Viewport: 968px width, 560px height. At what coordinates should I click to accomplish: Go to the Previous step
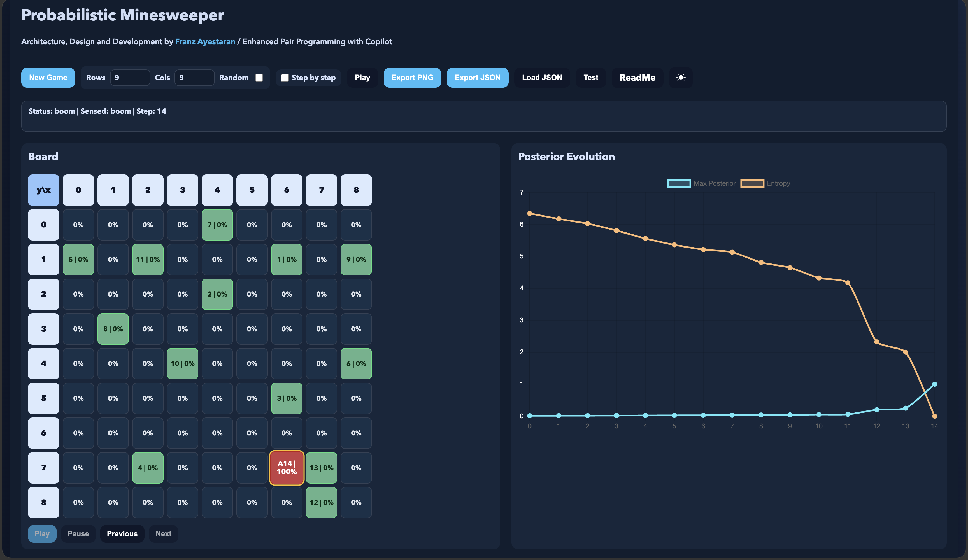(122, 533)
